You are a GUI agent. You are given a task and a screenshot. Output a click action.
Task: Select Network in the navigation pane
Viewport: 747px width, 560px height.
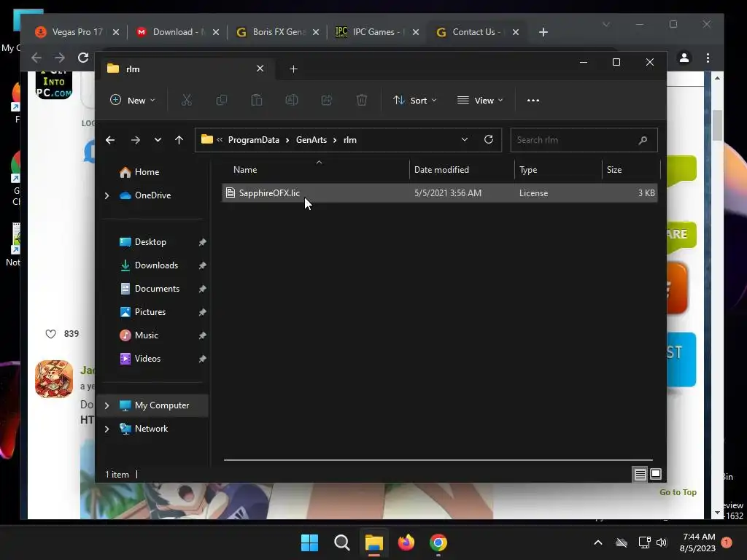click(x=151, y=429)
